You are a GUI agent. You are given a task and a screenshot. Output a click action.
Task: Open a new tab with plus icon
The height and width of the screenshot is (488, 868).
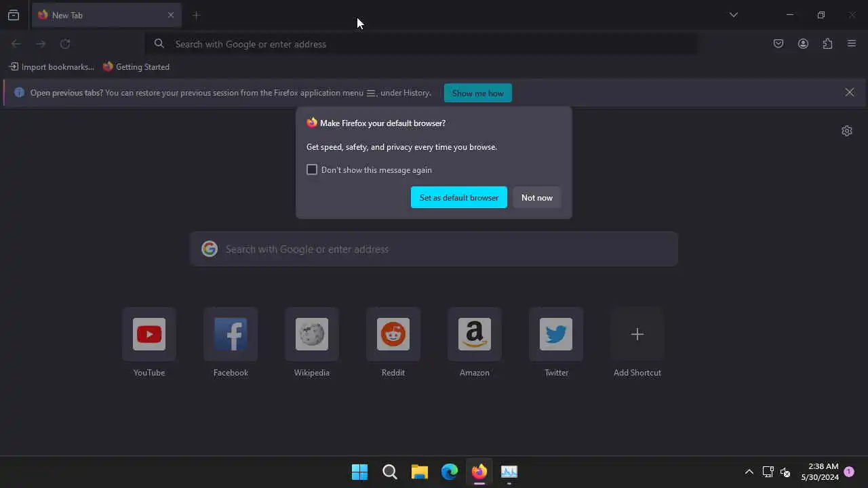[x=196, y=15]
